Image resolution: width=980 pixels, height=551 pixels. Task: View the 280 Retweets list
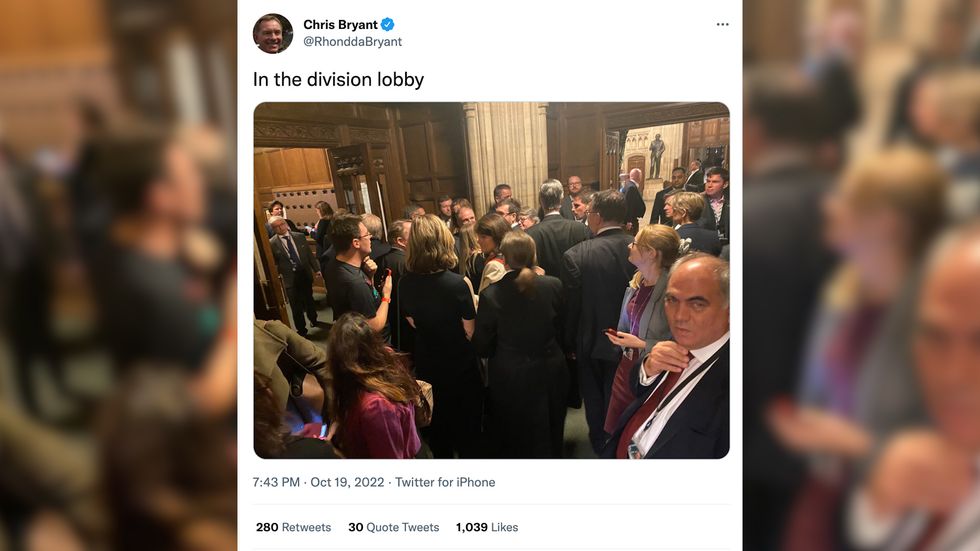point(293,527)
